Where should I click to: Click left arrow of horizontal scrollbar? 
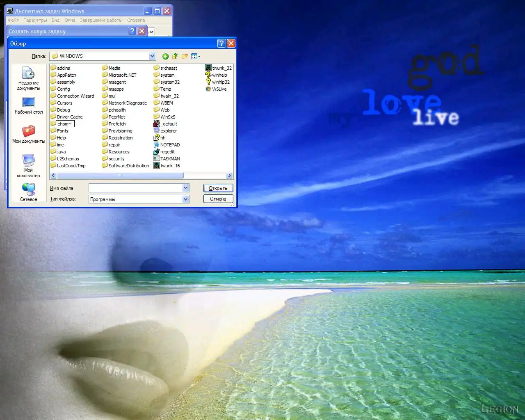[53, 176]
